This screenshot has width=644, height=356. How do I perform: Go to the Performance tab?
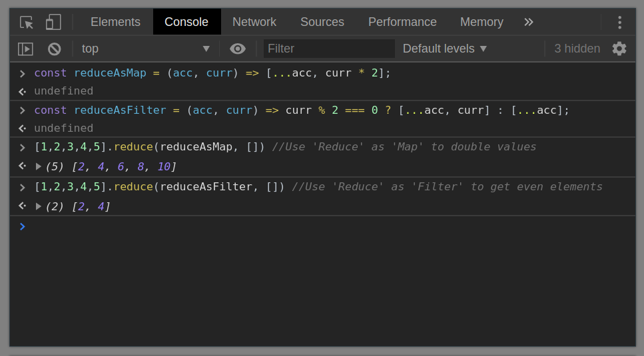coord(402,22)
